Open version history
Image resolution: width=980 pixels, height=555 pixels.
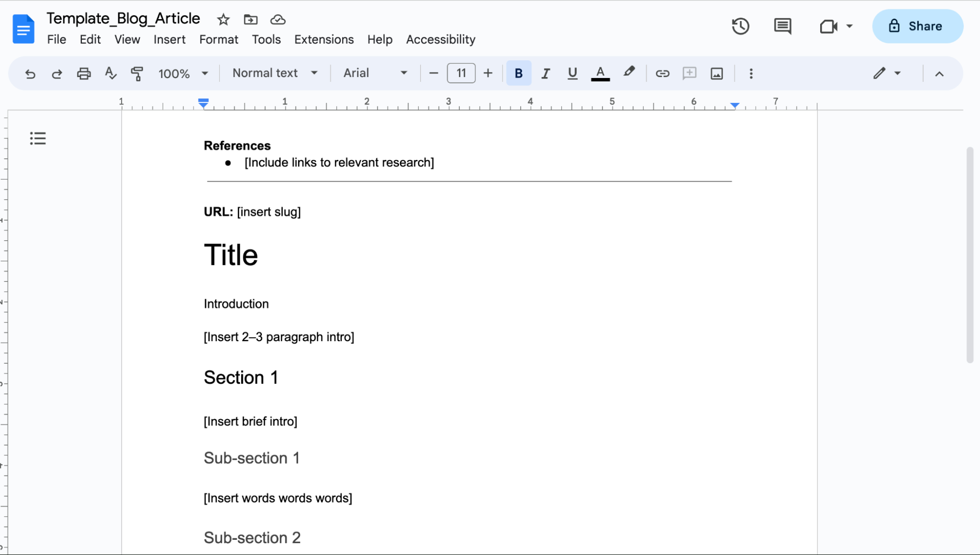click(740, 26)
